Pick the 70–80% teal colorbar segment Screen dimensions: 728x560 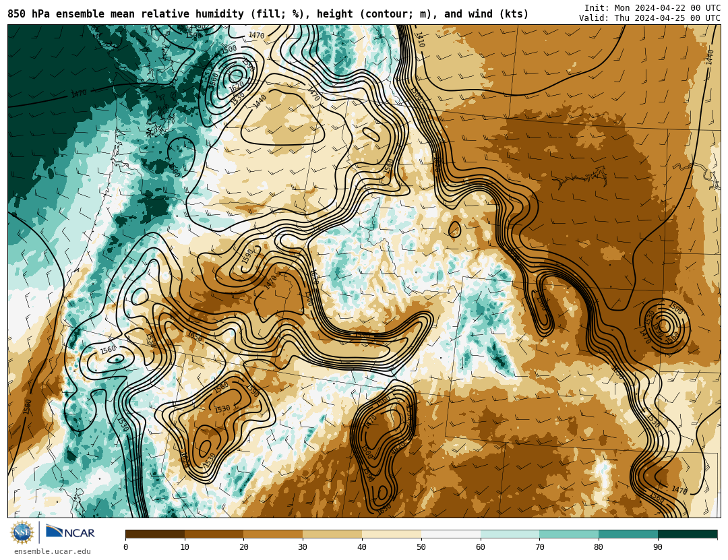click(569, 534)
